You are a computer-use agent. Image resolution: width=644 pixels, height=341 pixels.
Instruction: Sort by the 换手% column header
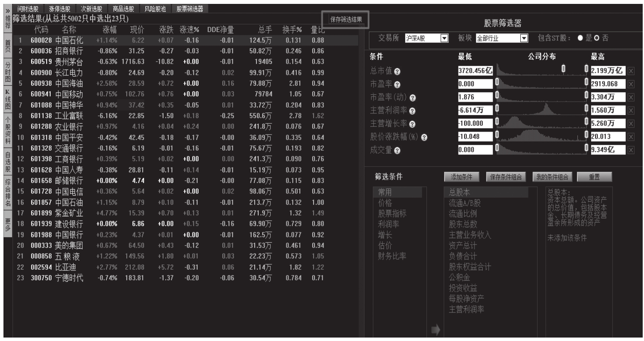tap(292, 29)
